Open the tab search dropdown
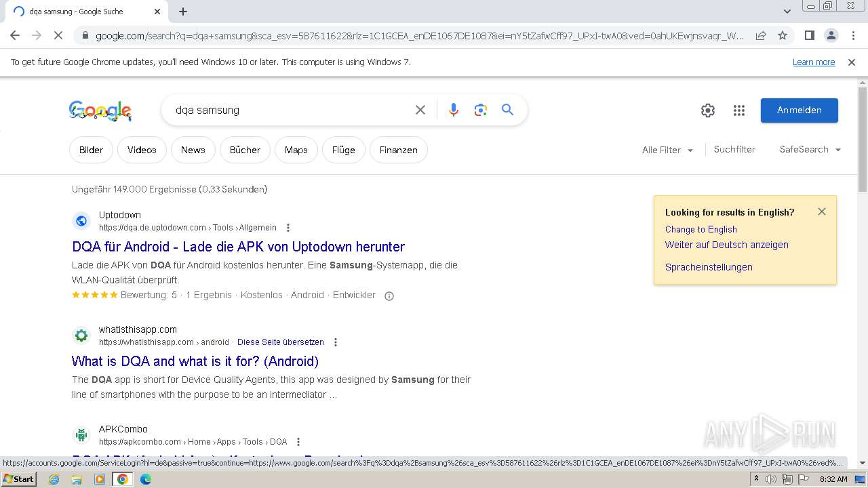868x488 pixels. [x=787, y=12]
